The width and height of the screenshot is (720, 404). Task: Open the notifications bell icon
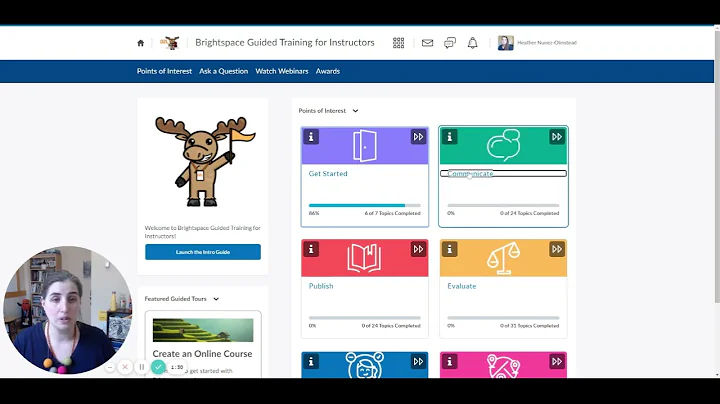click(472, 43)
